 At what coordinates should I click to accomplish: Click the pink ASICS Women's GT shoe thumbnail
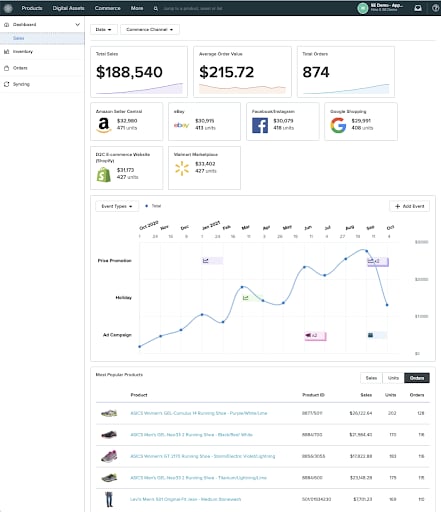109,456
